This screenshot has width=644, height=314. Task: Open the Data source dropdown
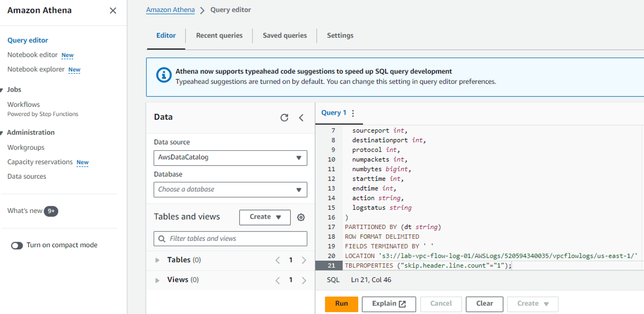coord(230,158)
